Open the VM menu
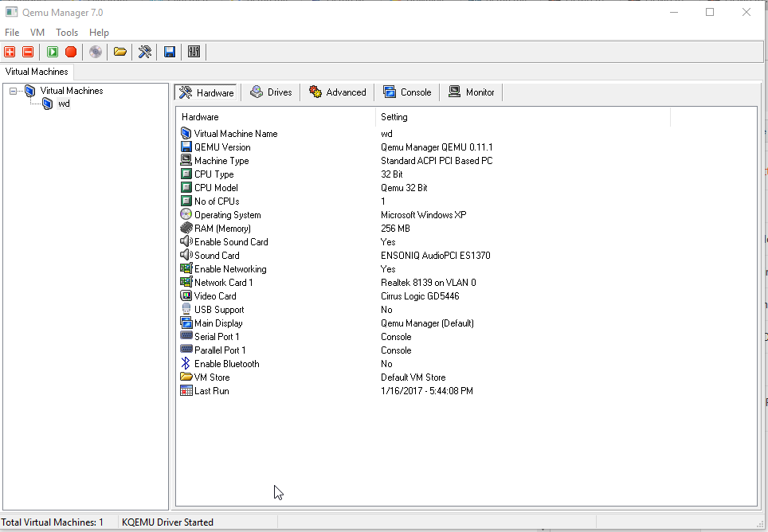The width and height of the screenshot is (768, 532). 37,33
